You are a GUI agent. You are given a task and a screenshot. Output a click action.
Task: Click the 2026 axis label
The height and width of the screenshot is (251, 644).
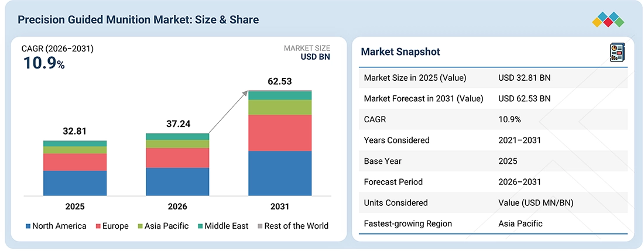pos(178,207)
